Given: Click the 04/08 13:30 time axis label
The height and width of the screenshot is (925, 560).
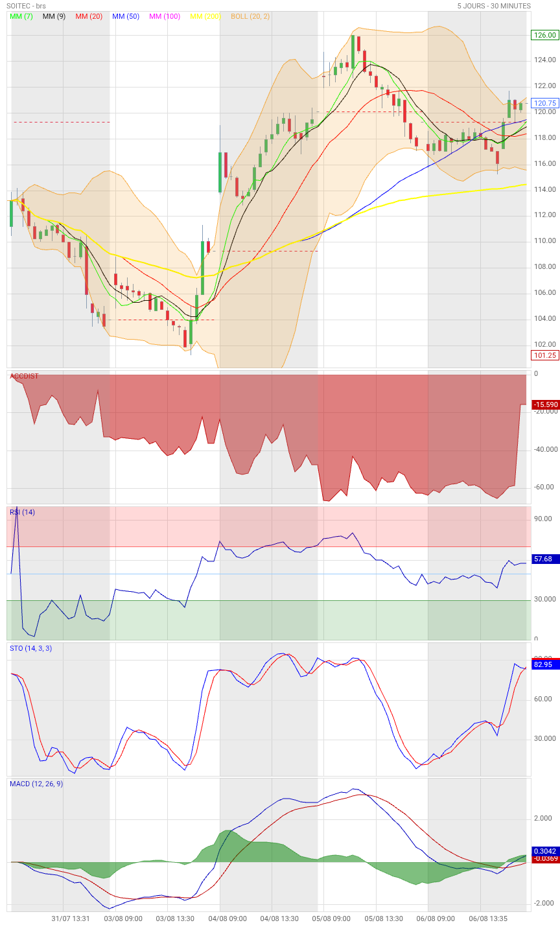Looking at the screenshot, I should click(279, 919).
